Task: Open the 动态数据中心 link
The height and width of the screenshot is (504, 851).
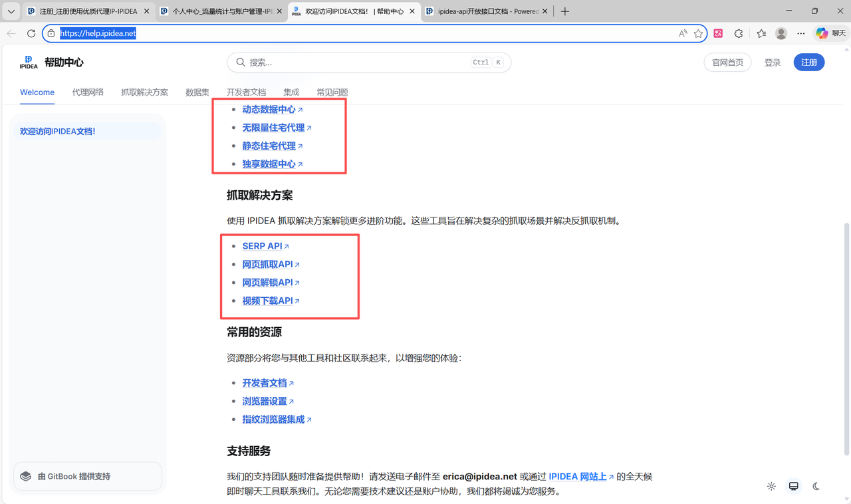Action: pos(273,110)
